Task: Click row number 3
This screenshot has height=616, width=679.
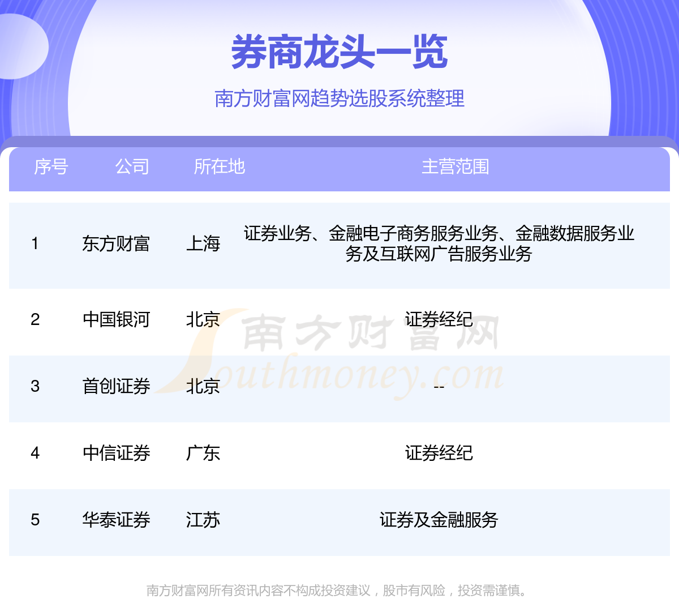Action: click(35, 386)
